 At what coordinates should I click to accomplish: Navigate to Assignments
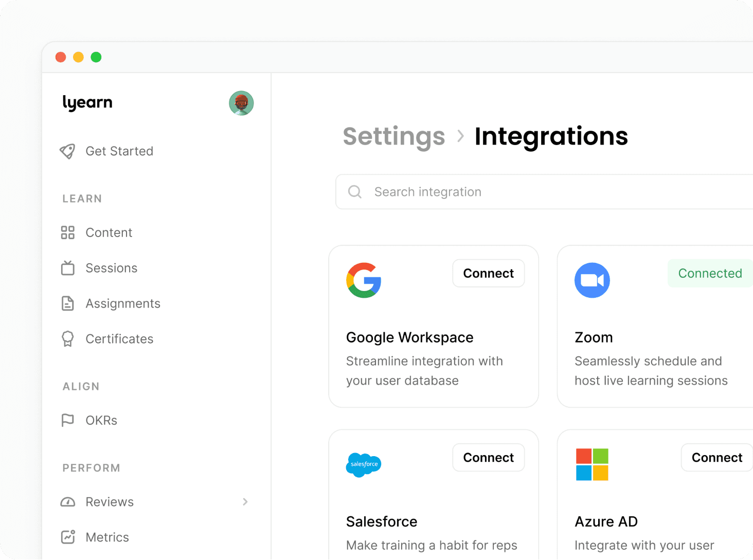pos(123,303)
